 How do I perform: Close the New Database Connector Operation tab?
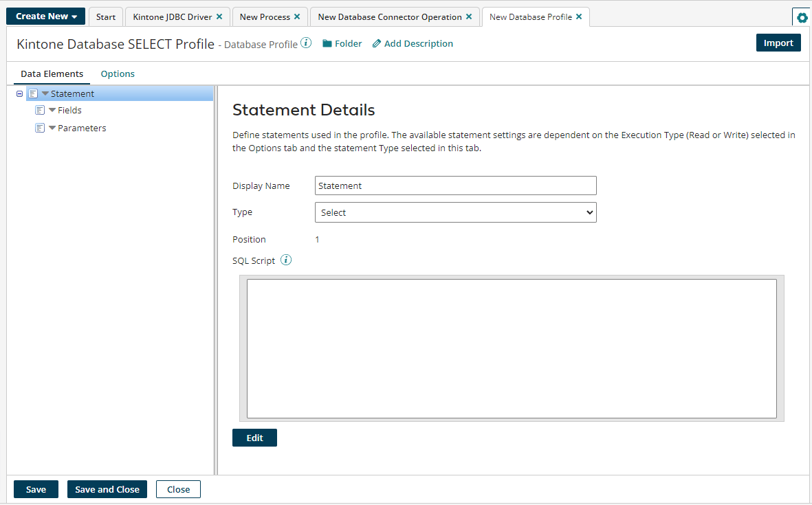[x=469, y=16]
